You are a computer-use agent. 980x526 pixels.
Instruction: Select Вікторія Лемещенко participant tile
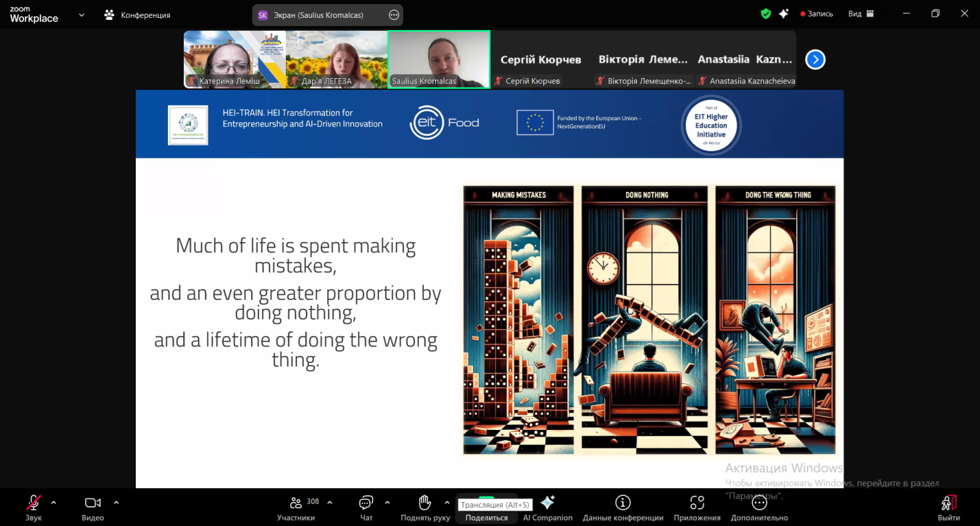643,60
